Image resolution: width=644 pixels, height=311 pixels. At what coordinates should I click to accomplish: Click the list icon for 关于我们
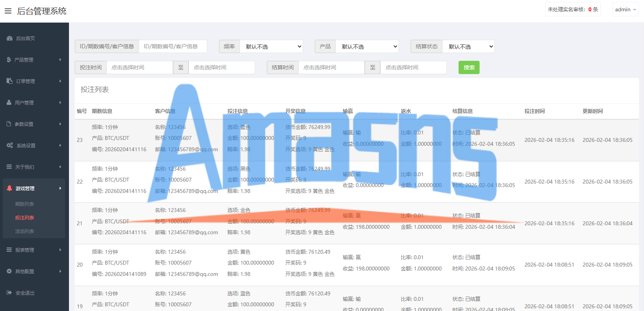tap(9, 167)
